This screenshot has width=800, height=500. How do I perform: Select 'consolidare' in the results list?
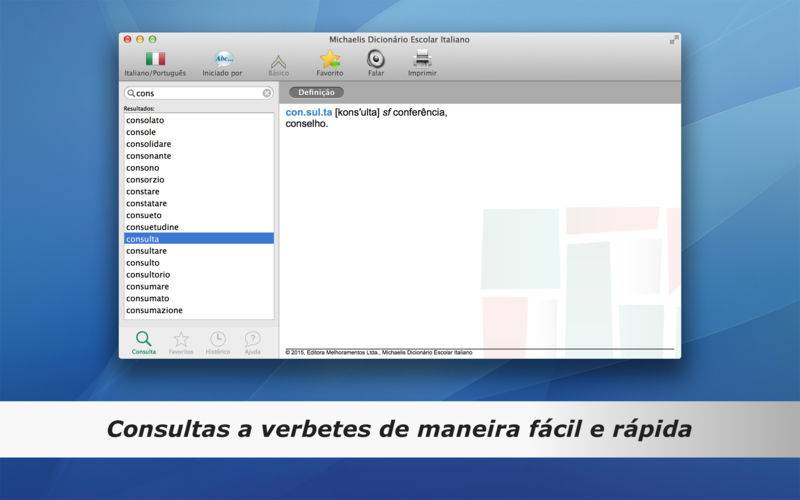[x=199, y=144]
